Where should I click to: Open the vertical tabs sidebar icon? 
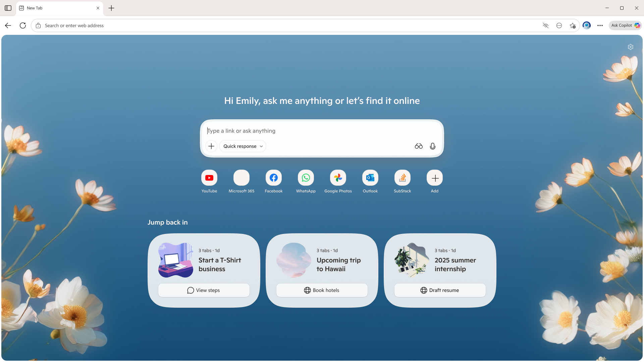8,8
